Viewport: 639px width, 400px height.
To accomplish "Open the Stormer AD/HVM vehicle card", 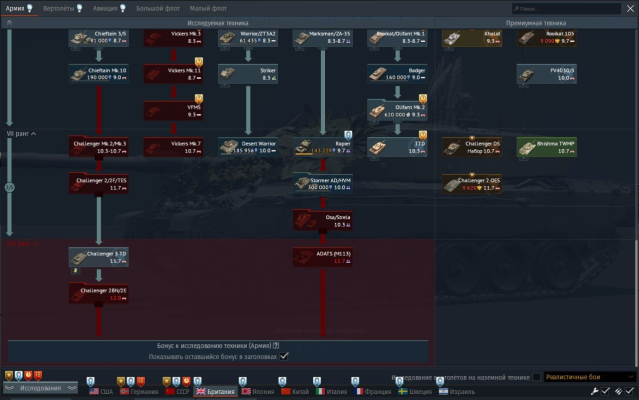I will click(322, 183).
